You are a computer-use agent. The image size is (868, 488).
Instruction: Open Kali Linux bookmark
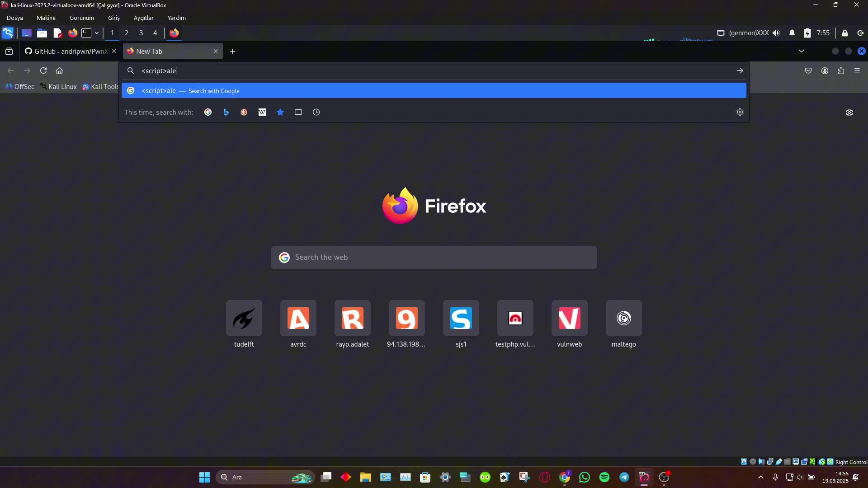point(58,86)
